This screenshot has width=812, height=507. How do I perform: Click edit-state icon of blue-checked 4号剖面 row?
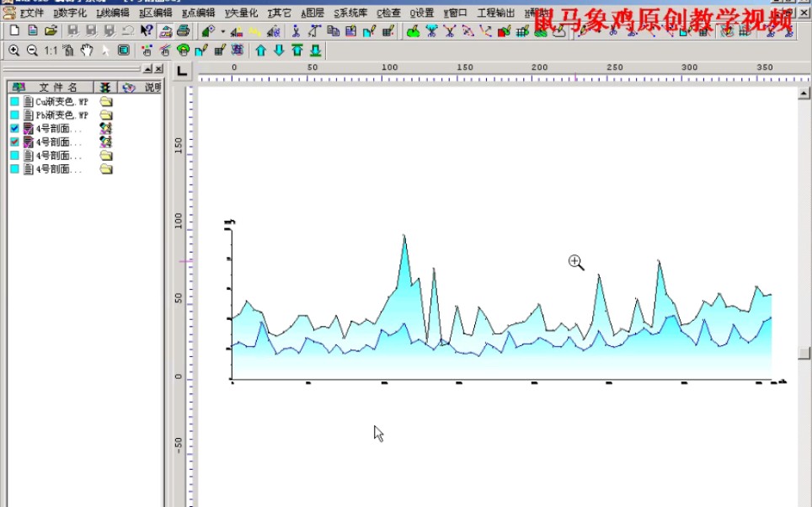coord(106,128)
